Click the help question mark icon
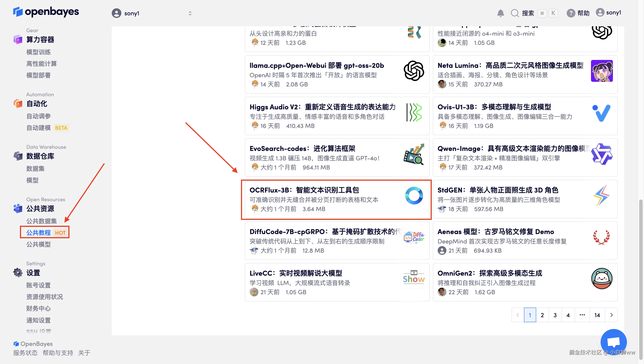Viewport: 644px width, 364px height. point(571,13)
